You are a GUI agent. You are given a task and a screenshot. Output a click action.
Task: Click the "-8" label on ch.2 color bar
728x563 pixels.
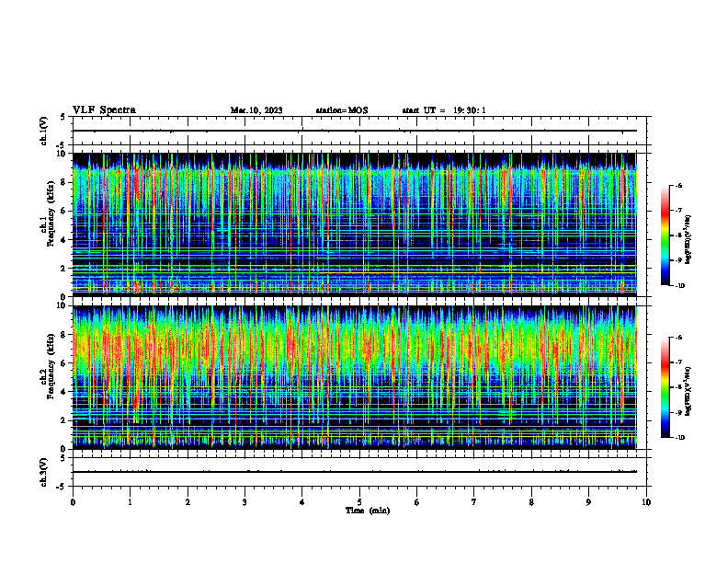[x=678, y=387]
